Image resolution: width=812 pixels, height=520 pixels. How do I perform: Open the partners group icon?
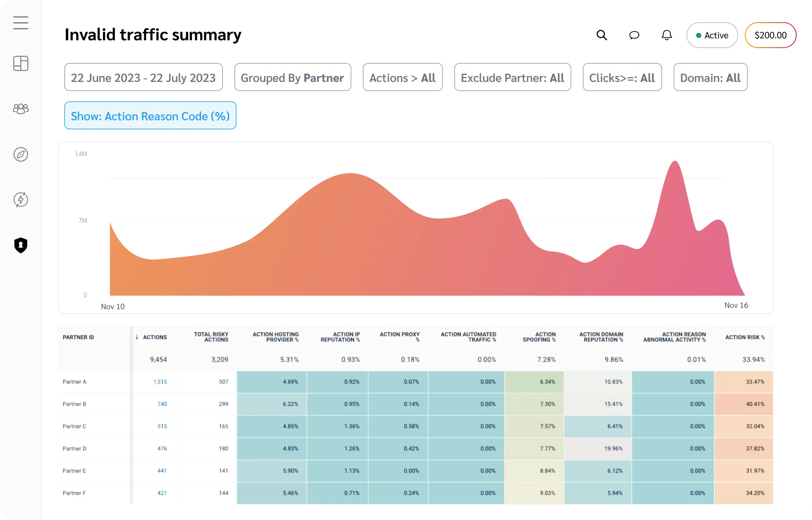click(x=20, y=109)
